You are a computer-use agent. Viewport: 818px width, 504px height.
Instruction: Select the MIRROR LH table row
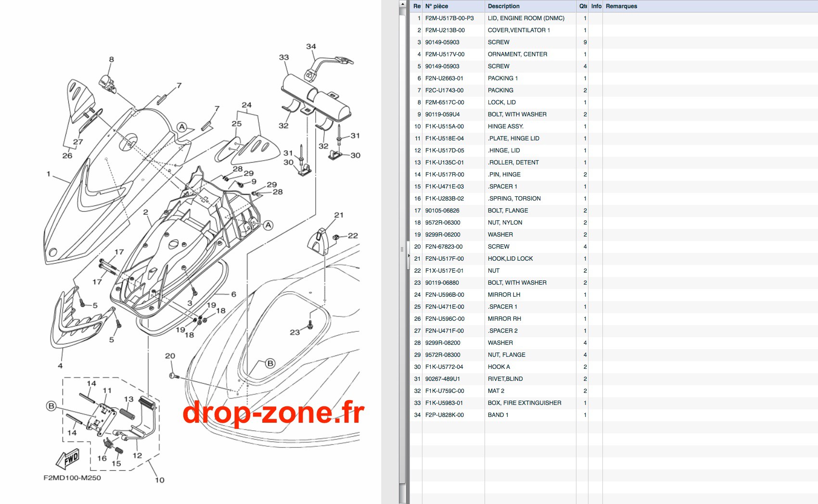(x=613, y=295)
